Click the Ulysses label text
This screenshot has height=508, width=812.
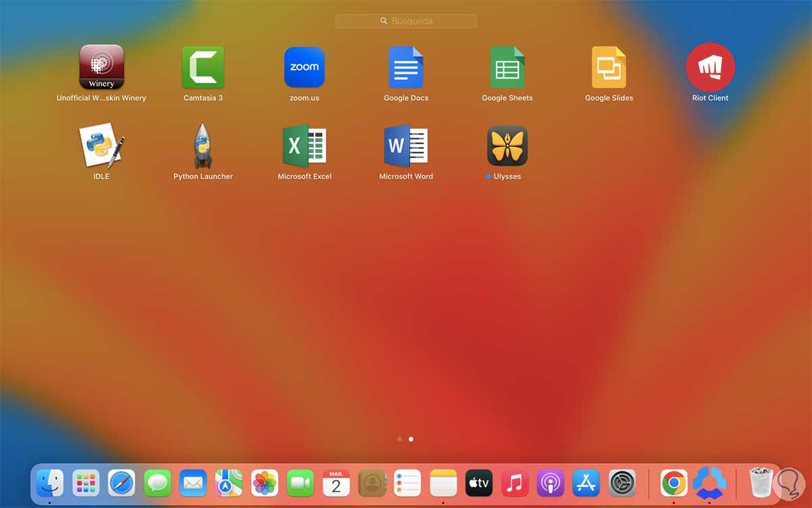point(507,177)
